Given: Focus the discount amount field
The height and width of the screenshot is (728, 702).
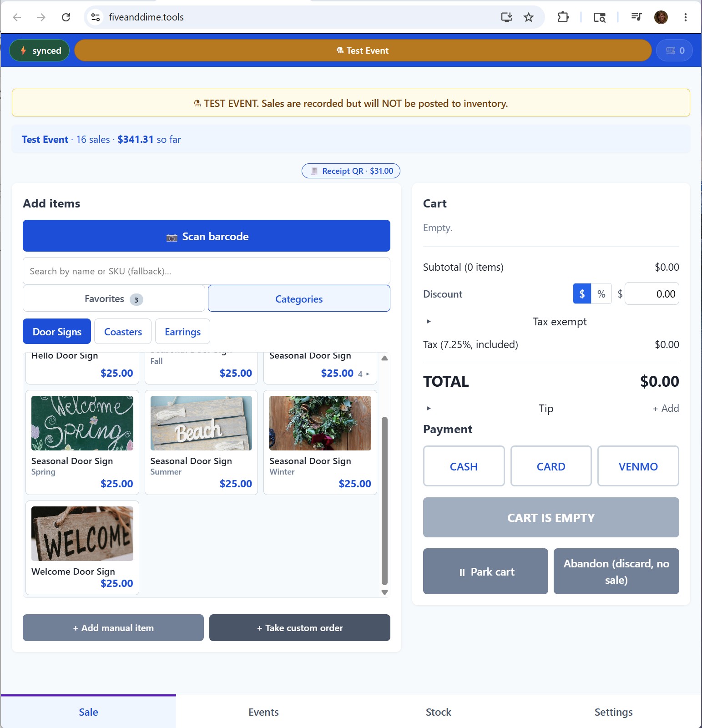Looking at the screenshot, I should (652, 294).
